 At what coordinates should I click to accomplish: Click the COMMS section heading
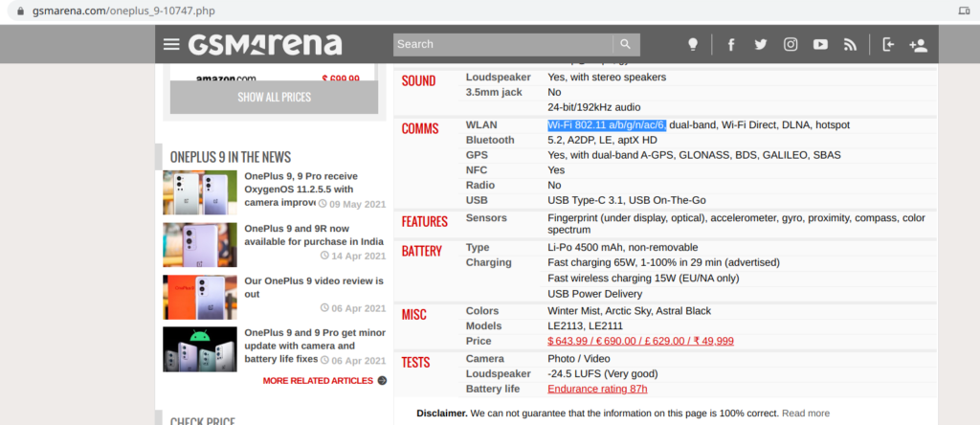pyautogui.click(x=420, y=129)
